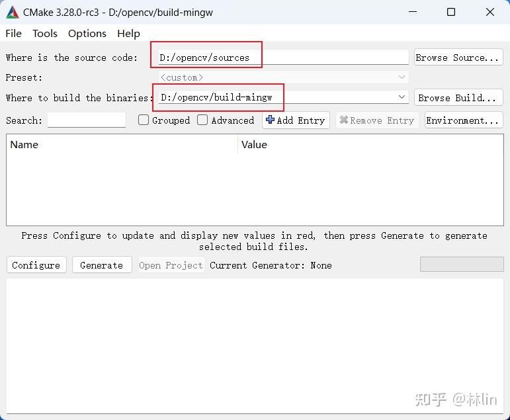This screenshot has width=510, height=420.
Task: Expand the Preset custom dropdown
Action: tap(283, 77)
